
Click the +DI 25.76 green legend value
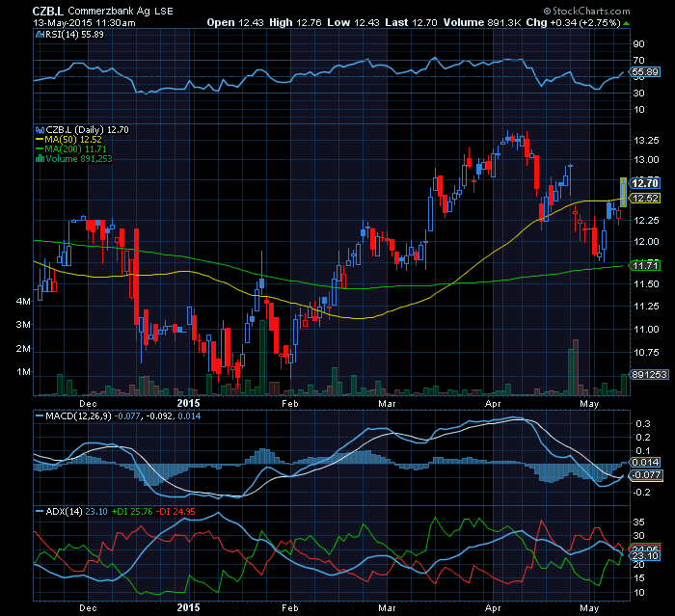tap(132, 512)
